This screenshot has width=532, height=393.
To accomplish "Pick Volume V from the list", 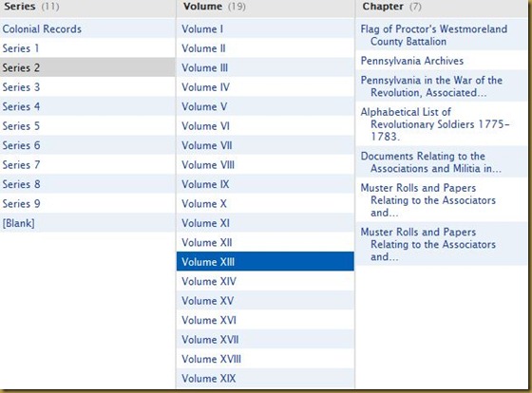I will (265, 106).
